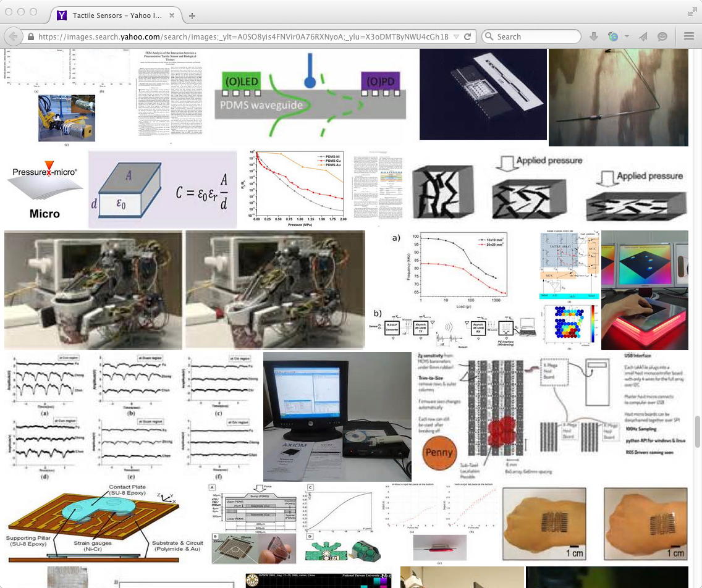The height and width of the screenshot is (588, 702).
Task: Open the left hand skin sensor photo
Action: (x=544, y=524)
